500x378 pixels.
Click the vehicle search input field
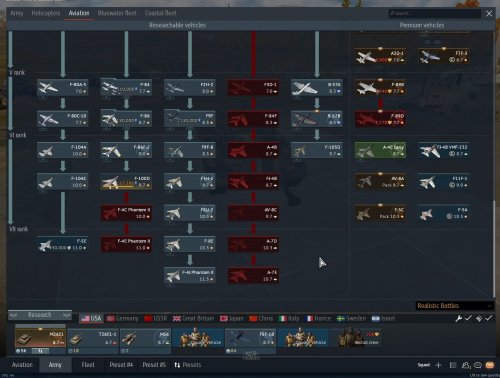click(435, 13)
